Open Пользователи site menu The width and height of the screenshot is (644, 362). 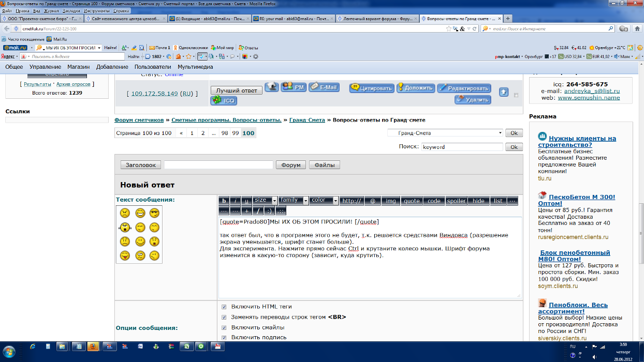click(153, 67)
